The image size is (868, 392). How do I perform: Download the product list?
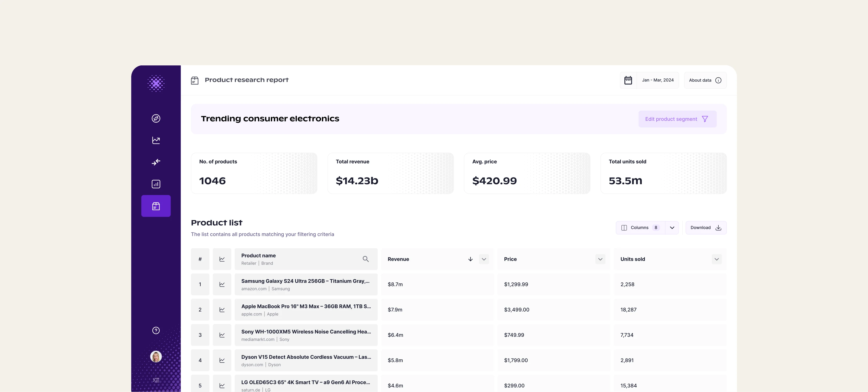pos(706,228)
